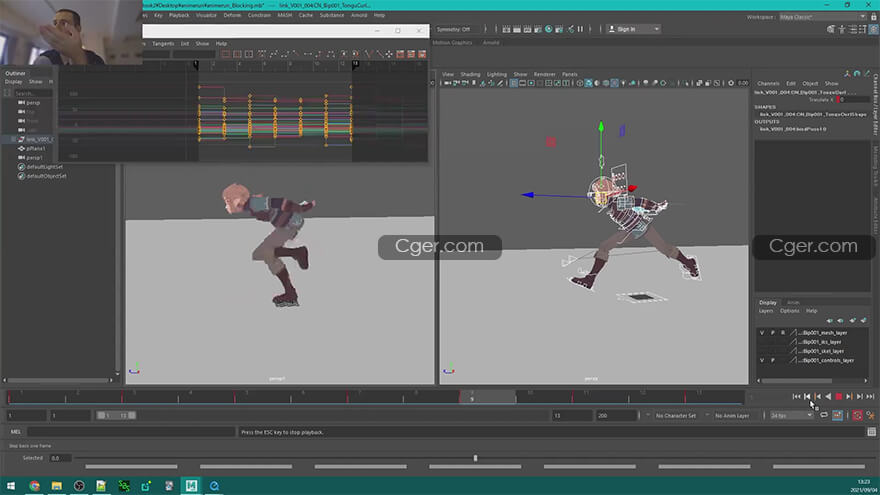
Task: Click animation end time field showing 200
Action: point(616,415)
